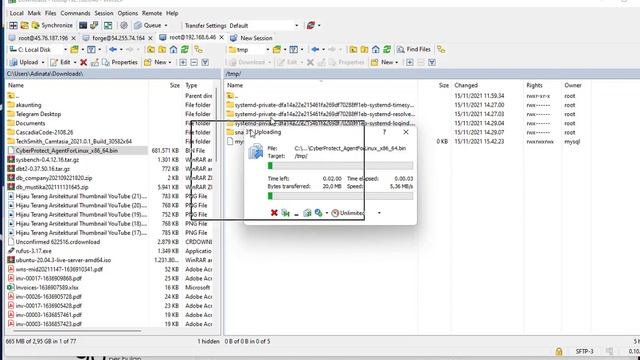Toggle the remote directory tree icon
The image size is (640, 360).
(x=441, y=49)
